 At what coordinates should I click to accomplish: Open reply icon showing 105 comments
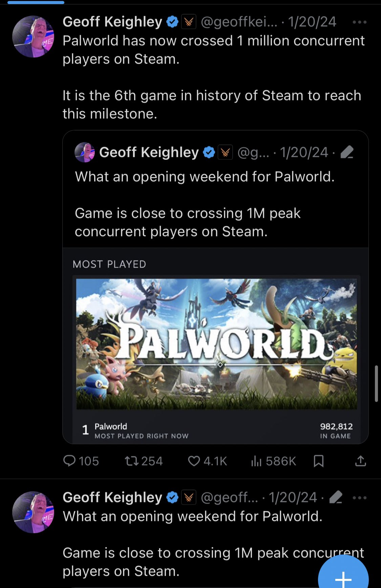coord(69,461)
